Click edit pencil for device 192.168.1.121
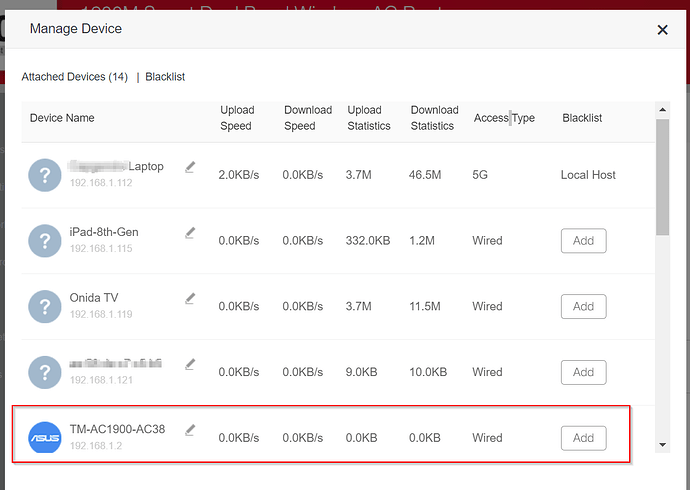This screenshot has height=490, width=690. [190, 364]
